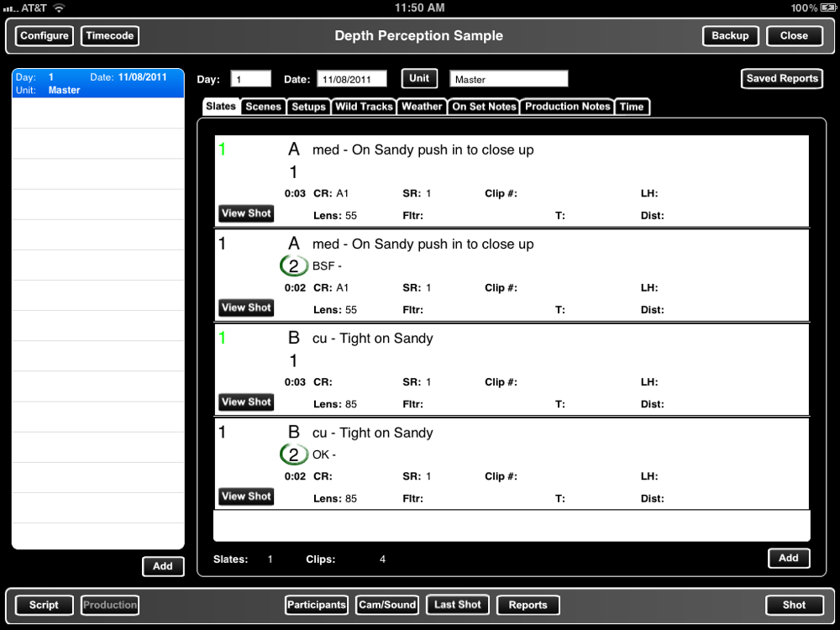Tap CR: A1 in BSF take row

tap(331, 288)
